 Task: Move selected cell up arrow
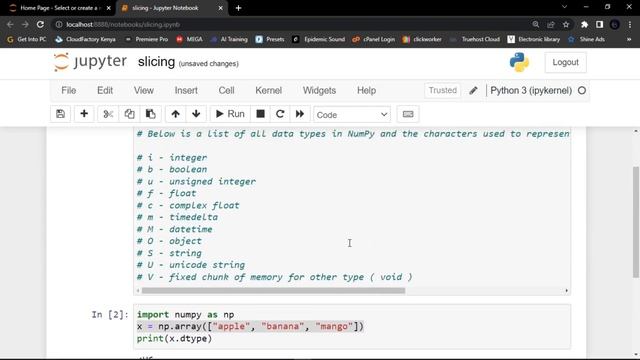[176, 114]
